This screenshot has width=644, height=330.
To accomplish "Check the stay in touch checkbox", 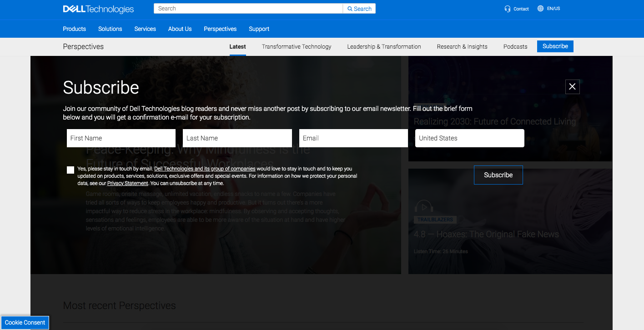I will (x=70, y=170).
